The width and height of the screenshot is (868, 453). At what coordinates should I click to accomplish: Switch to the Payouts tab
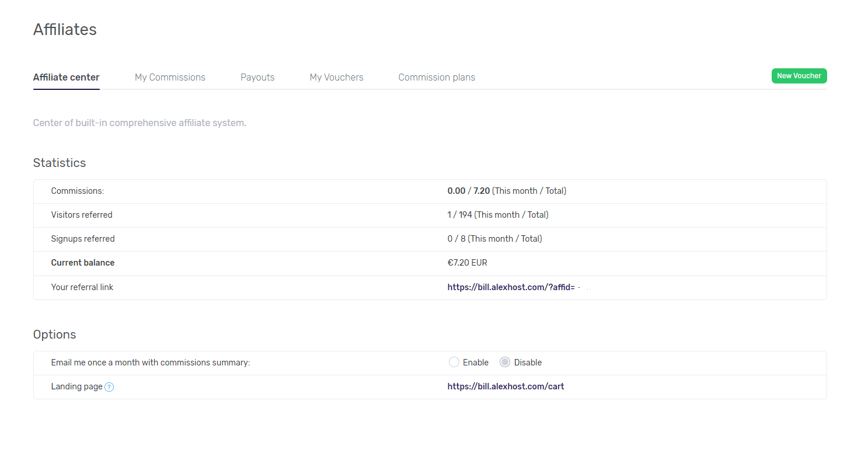tap(257, 77)
